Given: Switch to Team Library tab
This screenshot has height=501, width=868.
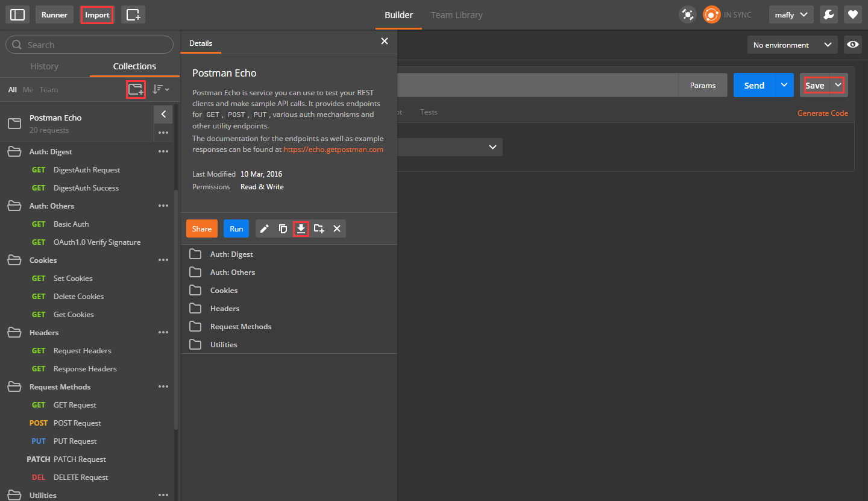Looking at the screenshot, I should tap(456, 15).
